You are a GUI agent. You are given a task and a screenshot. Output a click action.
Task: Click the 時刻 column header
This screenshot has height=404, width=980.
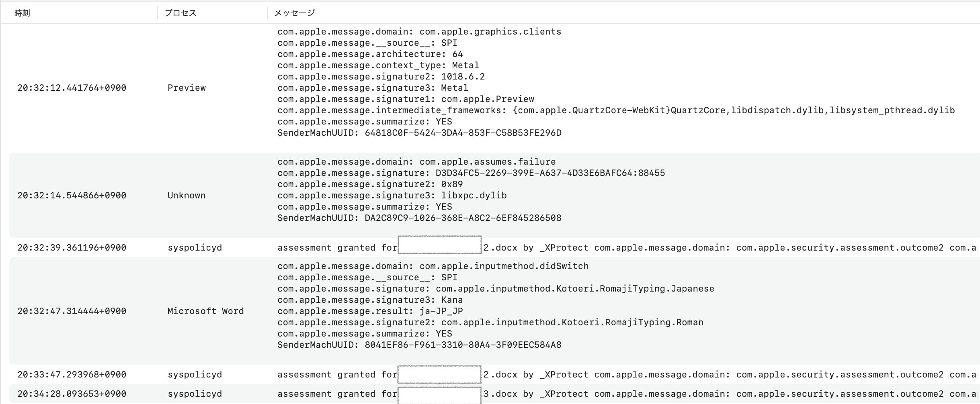22,13
